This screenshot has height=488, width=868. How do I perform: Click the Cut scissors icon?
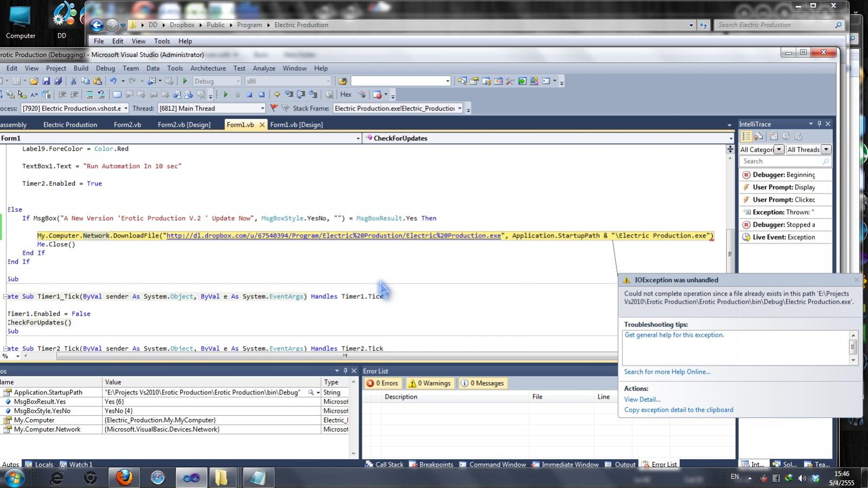tap(73, 81)
